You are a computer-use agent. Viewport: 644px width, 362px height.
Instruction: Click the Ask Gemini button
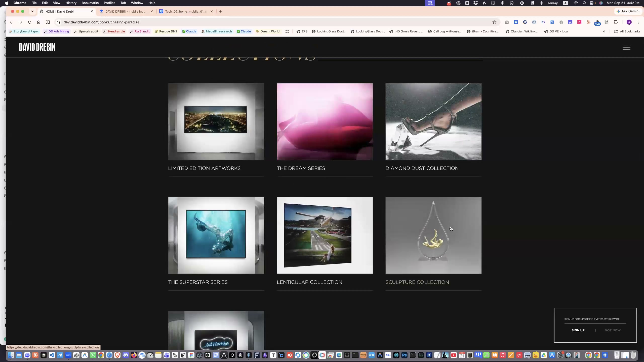point(628,11)
